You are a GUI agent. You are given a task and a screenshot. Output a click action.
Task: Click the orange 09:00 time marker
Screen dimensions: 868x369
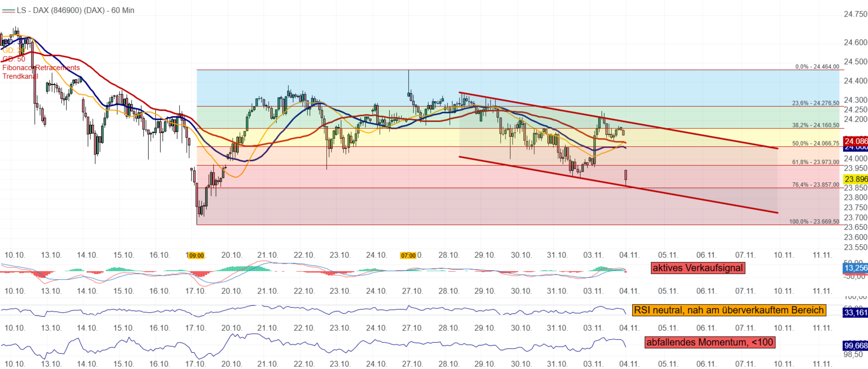[196, 256]
